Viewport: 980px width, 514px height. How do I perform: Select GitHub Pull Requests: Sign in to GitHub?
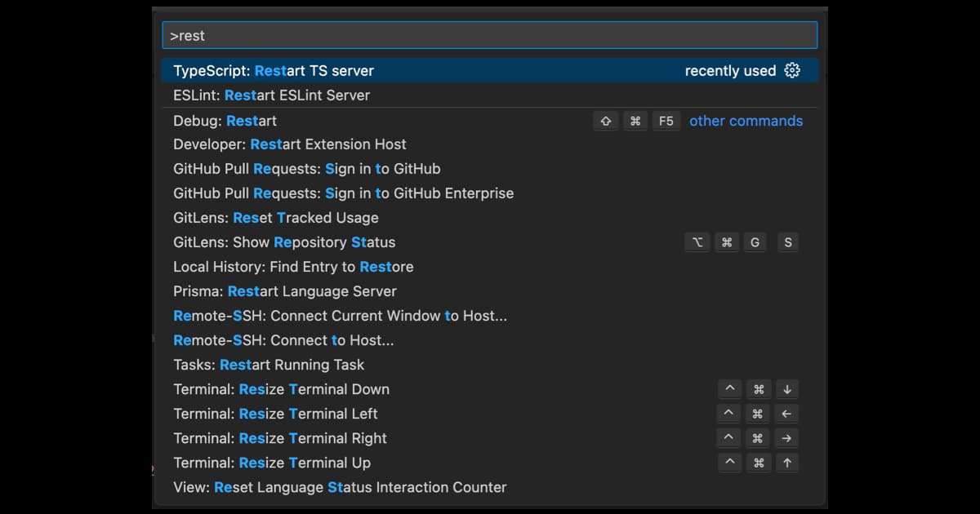coord(490,169)
